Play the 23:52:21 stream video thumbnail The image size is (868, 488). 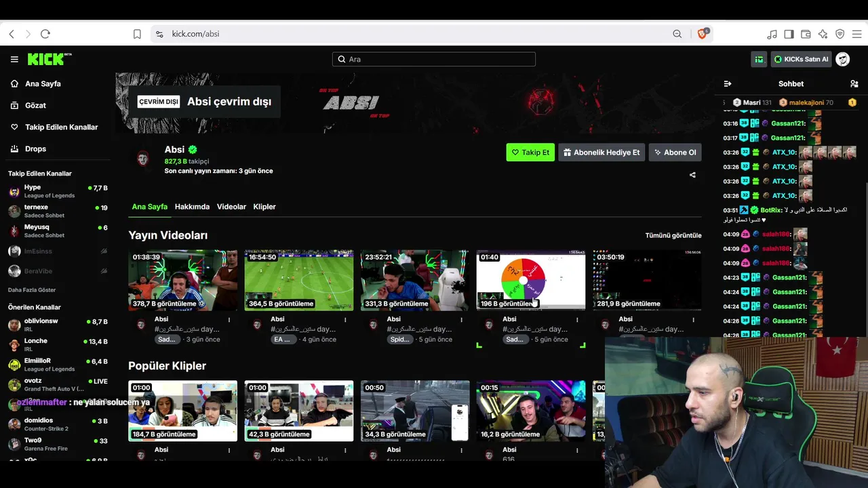click(x=415, y=281)
